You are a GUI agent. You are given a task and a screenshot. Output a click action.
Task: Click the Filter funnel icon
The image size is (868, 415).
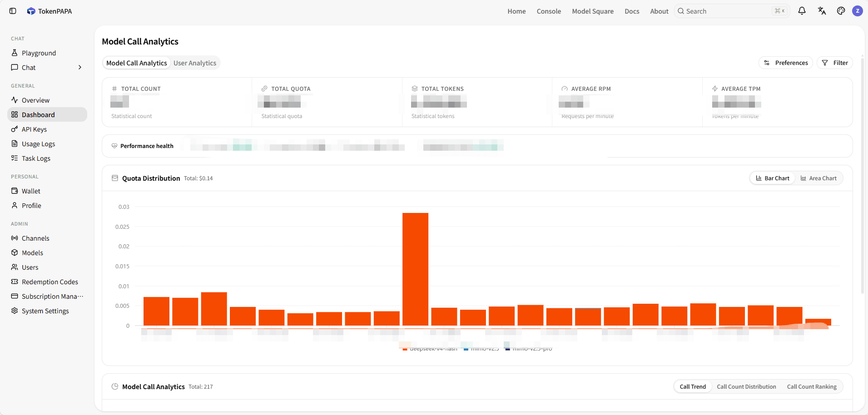825,63
